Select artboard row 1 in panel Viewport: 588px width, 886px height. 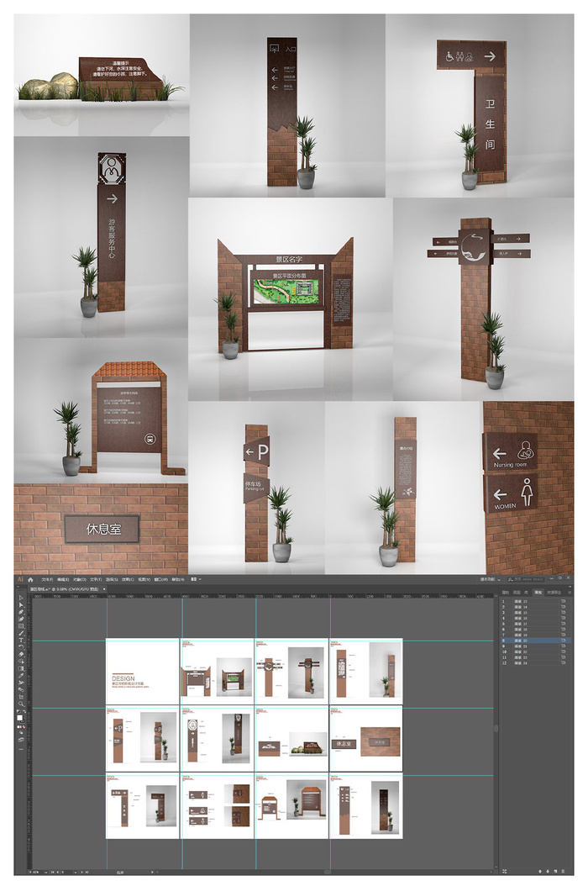tap(536, 601)
